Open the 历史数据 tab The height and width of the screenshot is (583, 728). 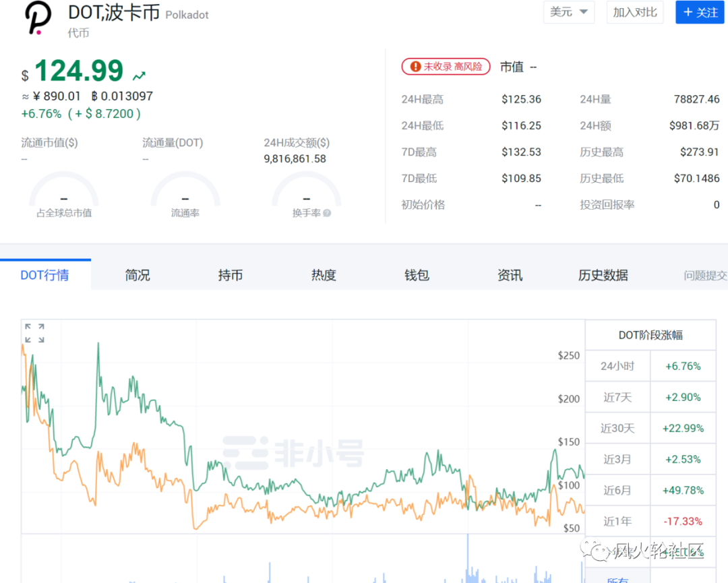click(x=603, y=275)
